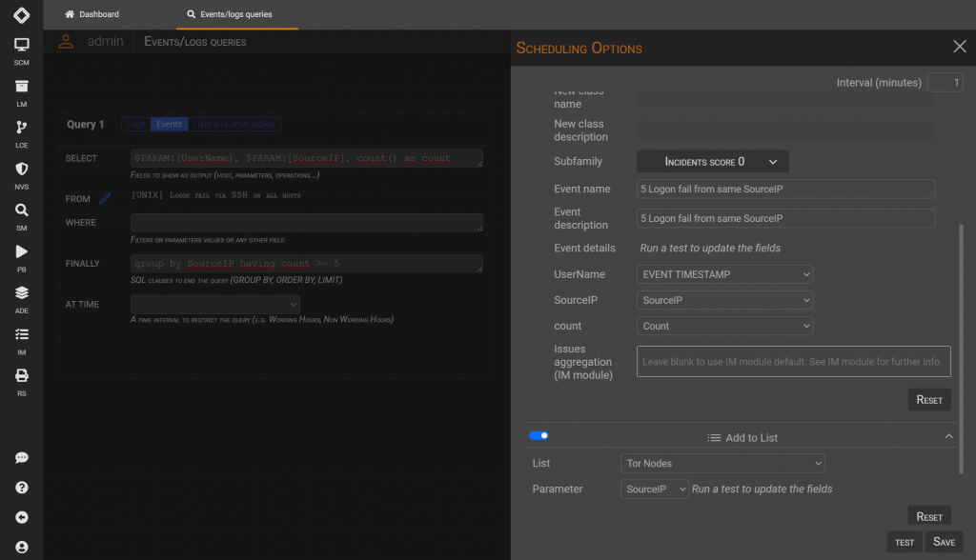Screen dimensions: 976x560
Task: Click the New class description field
Action: [785, 130]
